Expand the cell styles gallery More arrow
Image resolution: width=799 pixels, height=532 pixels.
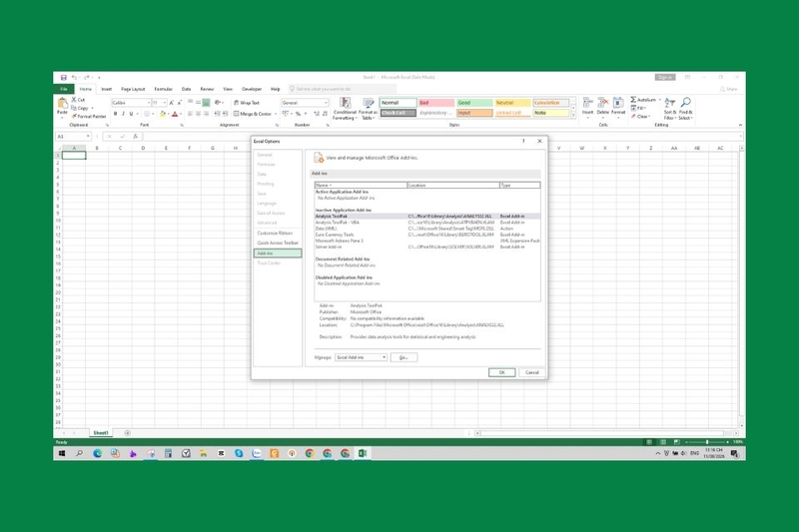[573, 116]
